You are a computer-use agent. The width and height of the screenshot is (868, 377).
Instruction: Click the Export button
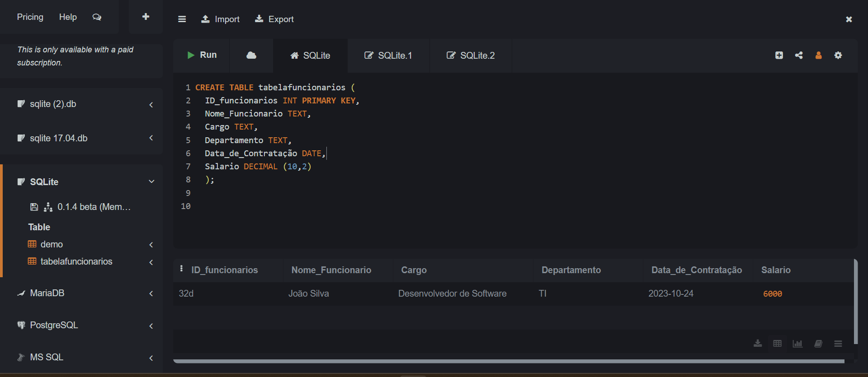click(274, 19)
